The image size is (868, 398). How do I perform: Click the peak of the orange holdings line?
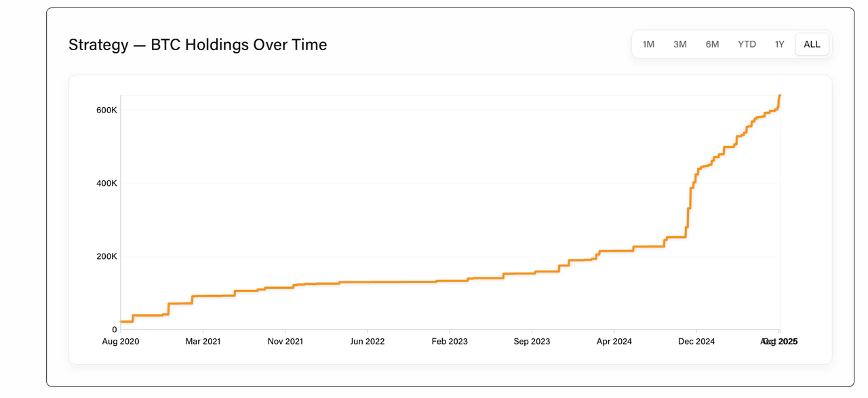point(780,96)
